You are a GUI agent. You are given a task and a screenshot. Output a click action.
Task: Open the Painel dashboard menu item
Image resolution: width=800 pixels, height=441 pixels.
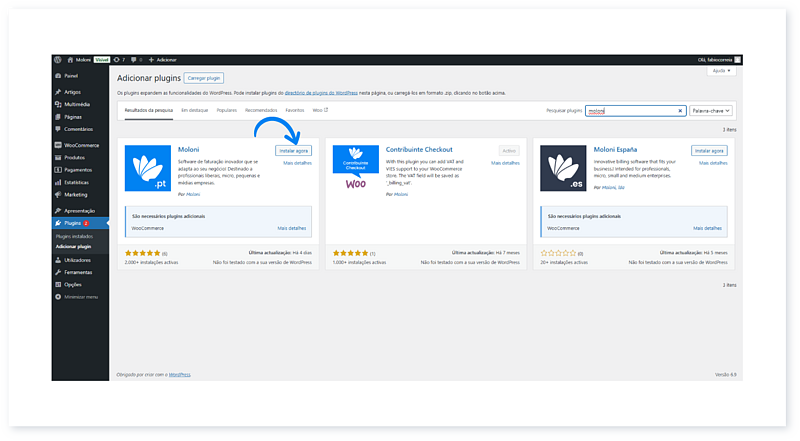point(71,75)
